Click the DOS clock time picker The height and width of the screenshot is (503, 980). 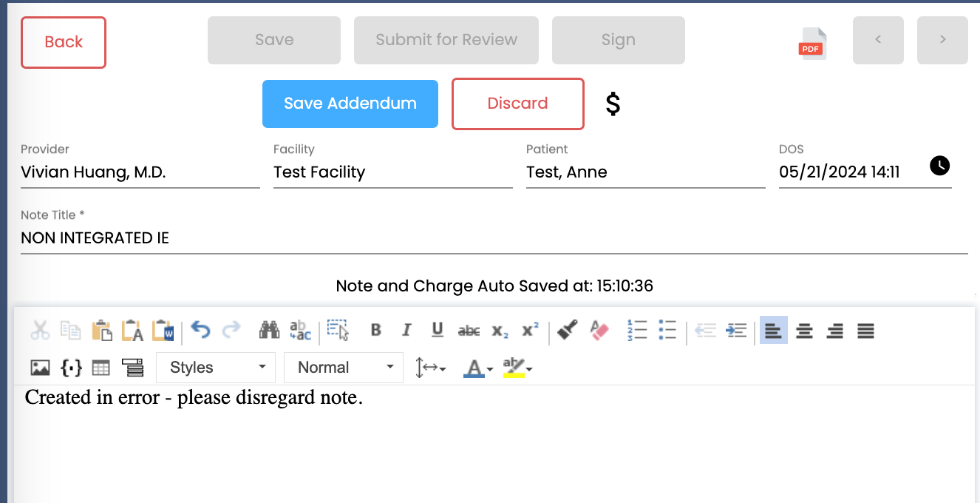(939, 166)
